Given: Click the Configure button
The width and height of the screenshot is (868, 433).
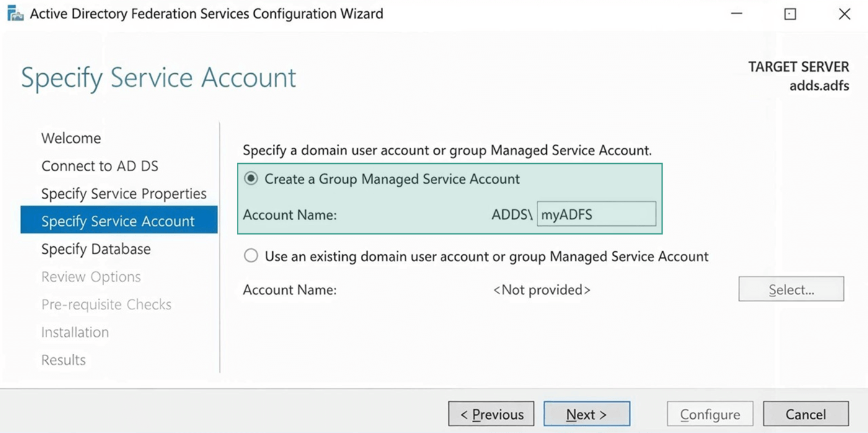Looking at the screenshot, I should tap(710, 414).
